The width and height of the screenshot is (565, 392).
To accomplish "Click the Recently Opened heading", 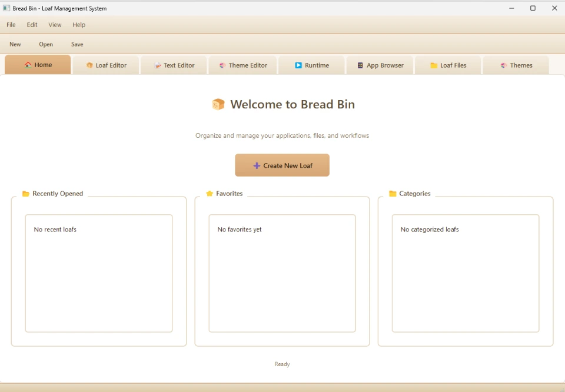I will pos(58,194).
